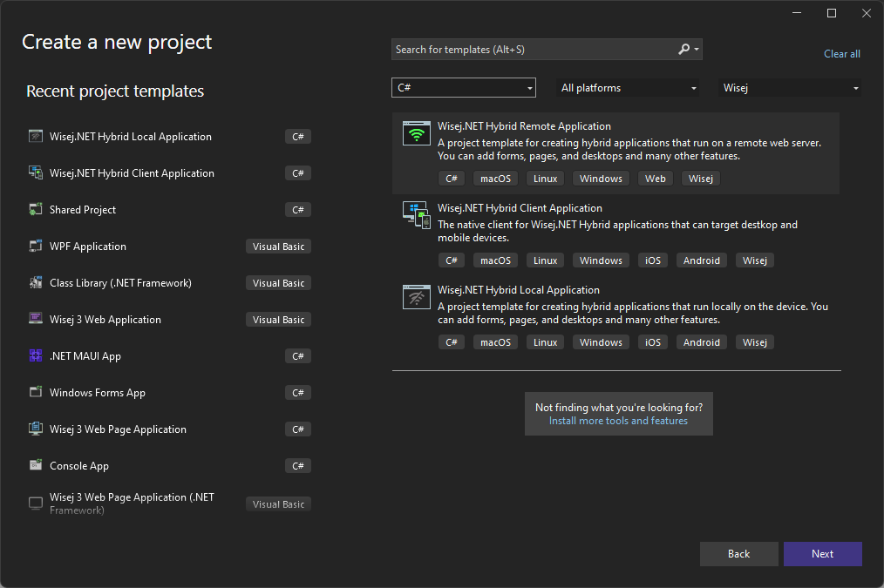884x588 pixels.
Task: Open the All platforms dropdown
Action: click(627, 87)
